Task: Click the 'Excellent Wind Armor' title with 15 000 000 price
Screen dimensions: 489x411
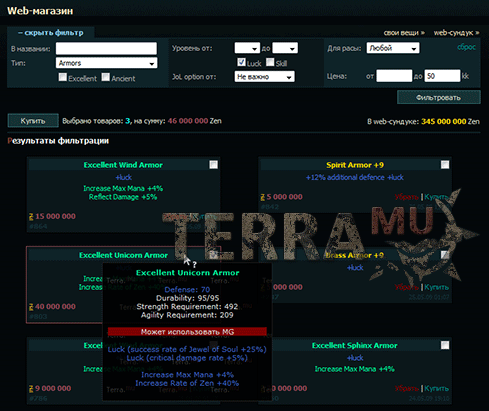Action: click(x=123, y=165)
